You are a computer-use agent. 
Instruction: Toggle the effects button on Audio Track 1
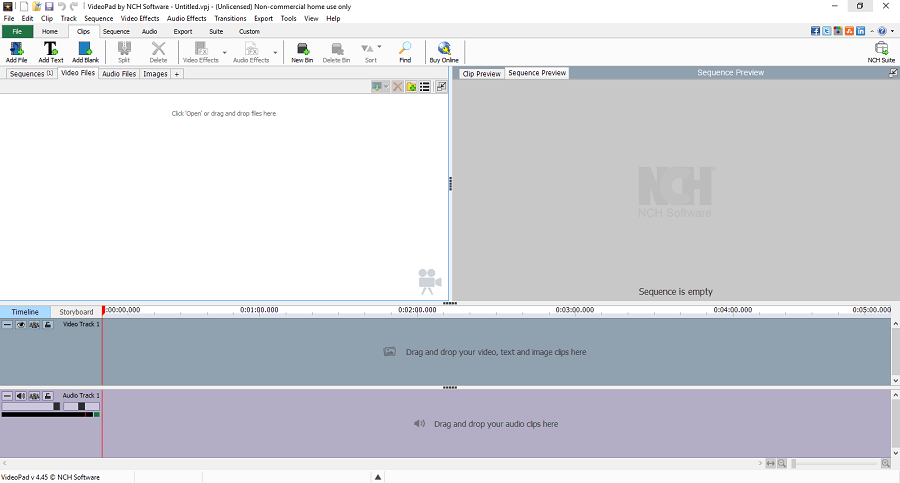coord(34,396)
